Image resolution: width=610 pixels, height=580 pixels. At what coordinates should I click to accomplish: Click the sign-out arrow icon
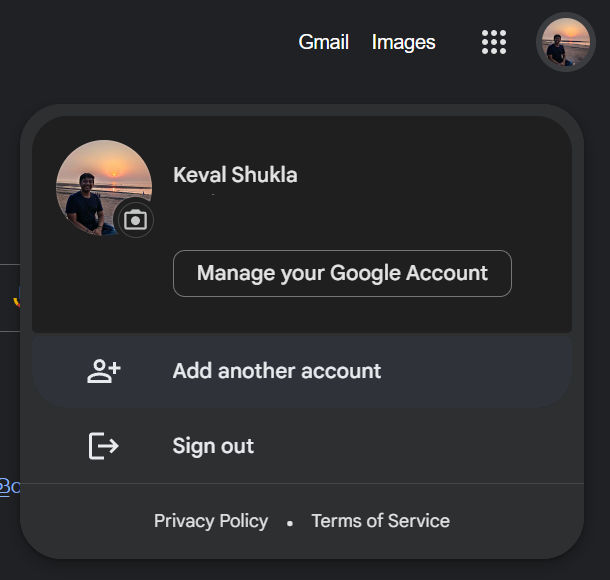tap(103, 446)
